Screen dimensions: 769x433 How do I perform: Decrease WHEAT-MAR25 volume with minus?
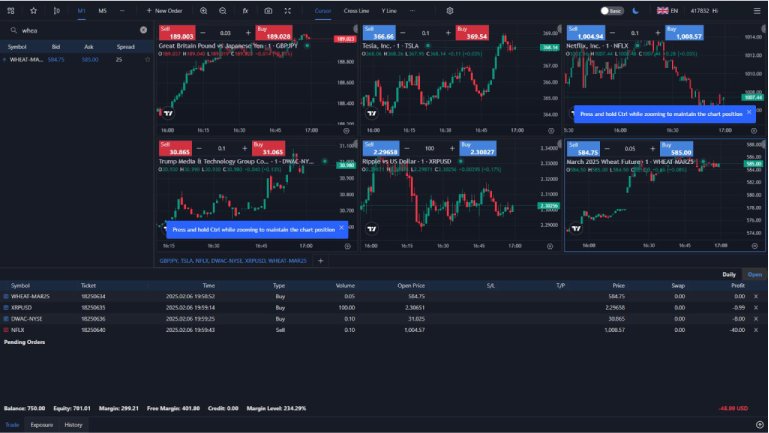point(607,149)
